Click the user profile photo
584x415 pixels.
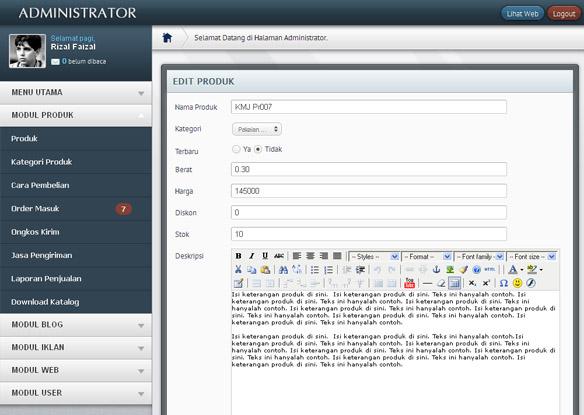pos(27,51)
